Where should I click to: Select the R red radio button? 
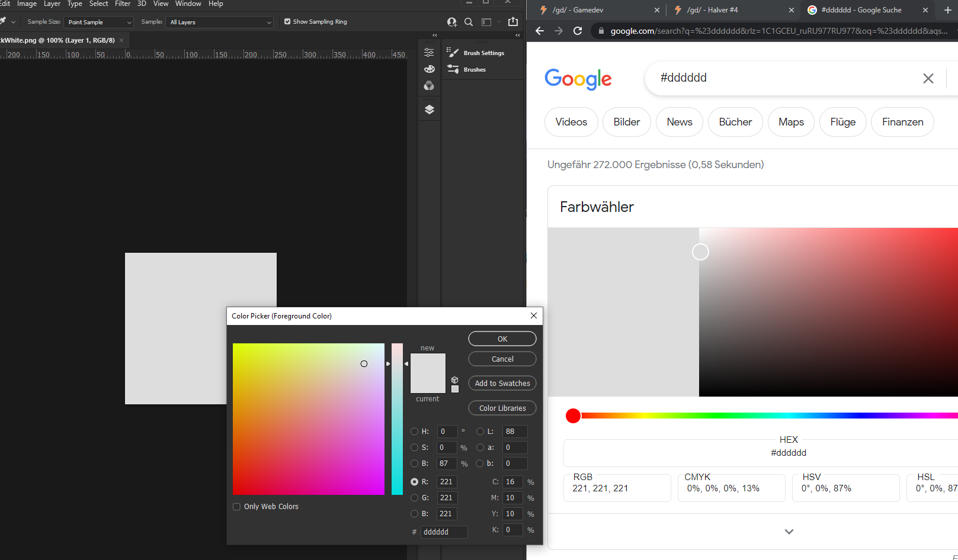pos(414,482)
